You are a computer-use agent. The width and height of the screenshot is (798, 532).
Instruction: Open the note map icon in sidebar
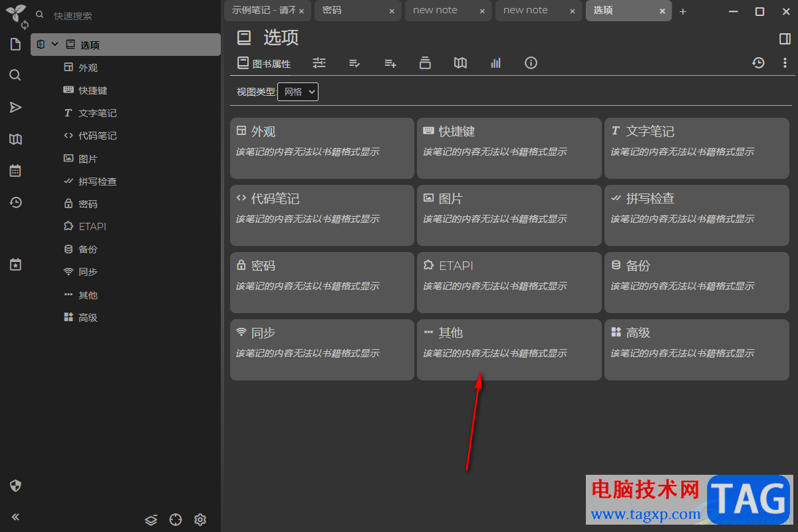click(x=15, y=139)
